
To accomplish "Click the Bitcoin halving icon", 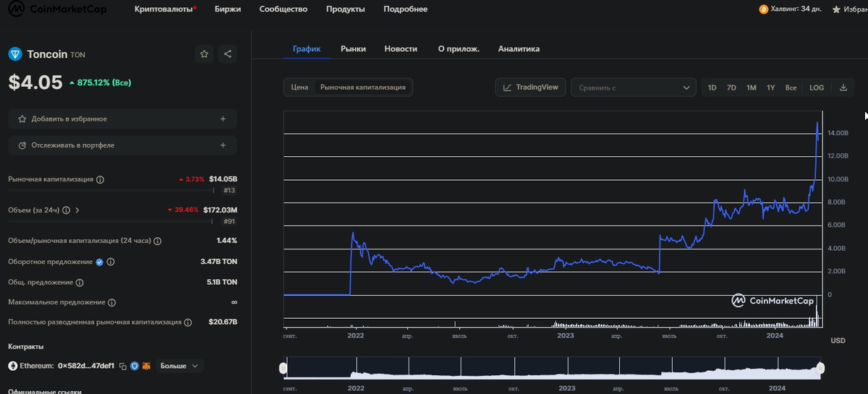I will pos(763,9).
